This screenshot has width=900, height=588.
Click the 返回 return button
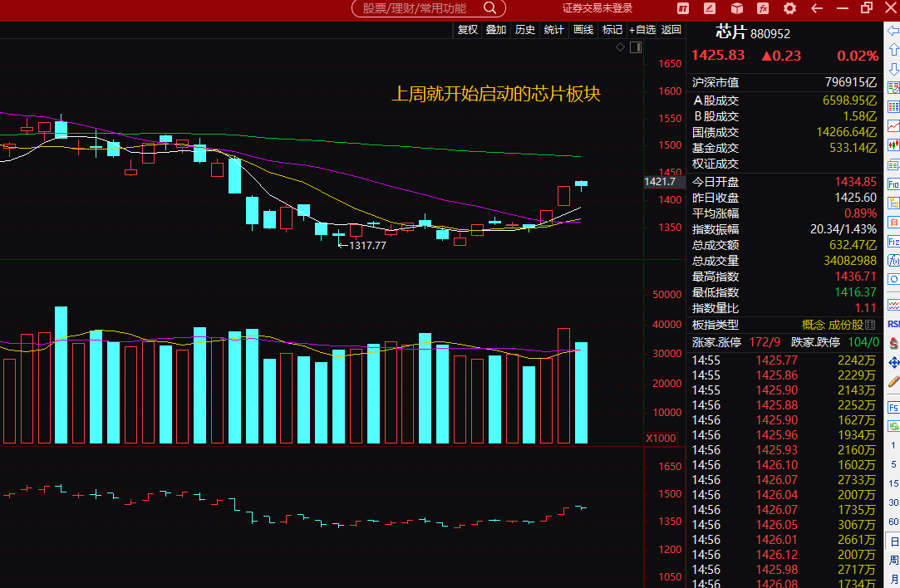[x=671, y=30]
